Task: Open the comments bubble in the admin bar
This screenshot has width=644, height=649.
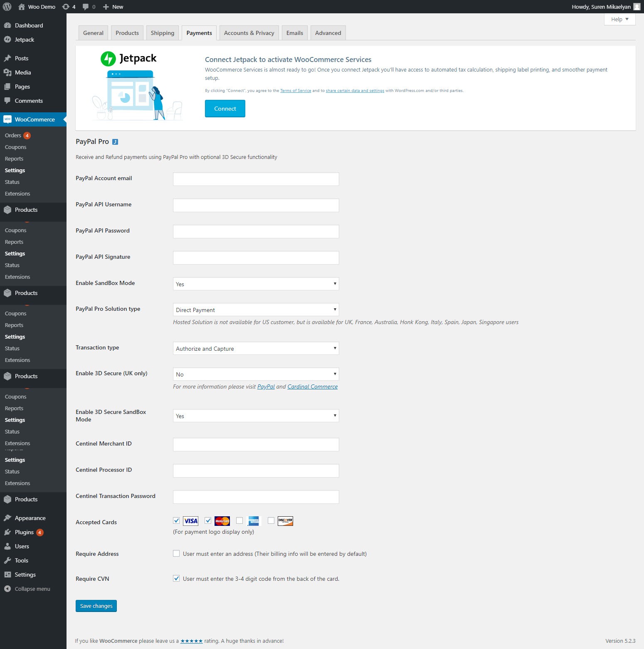Action: pyautogui.click(x=86, y=7)
